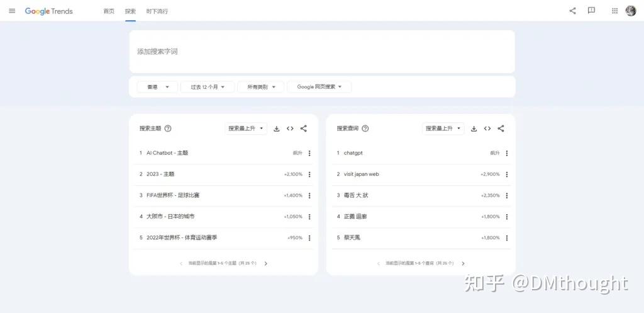This screenshot has width=644, height=313.
Task: Click the +1,050% value for 大阪市
Action: (293, 217)
